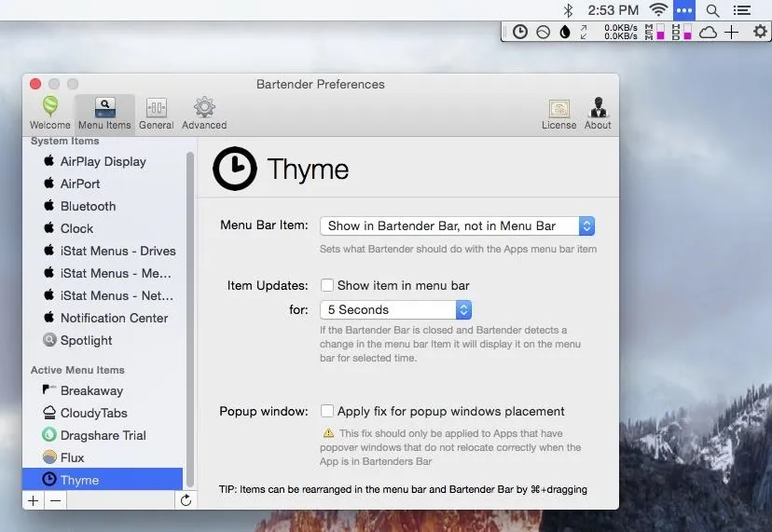This screenshot has width=772, height=532.
Task: Click the Dragshare droplet icon in the Bartender Bar
Action: [565, 32]
